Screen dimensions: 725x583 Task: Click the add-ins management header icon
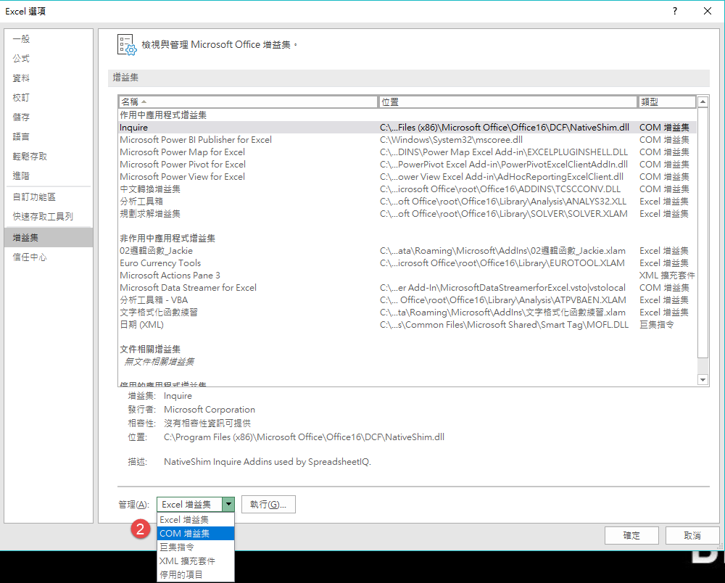[126, 45]
